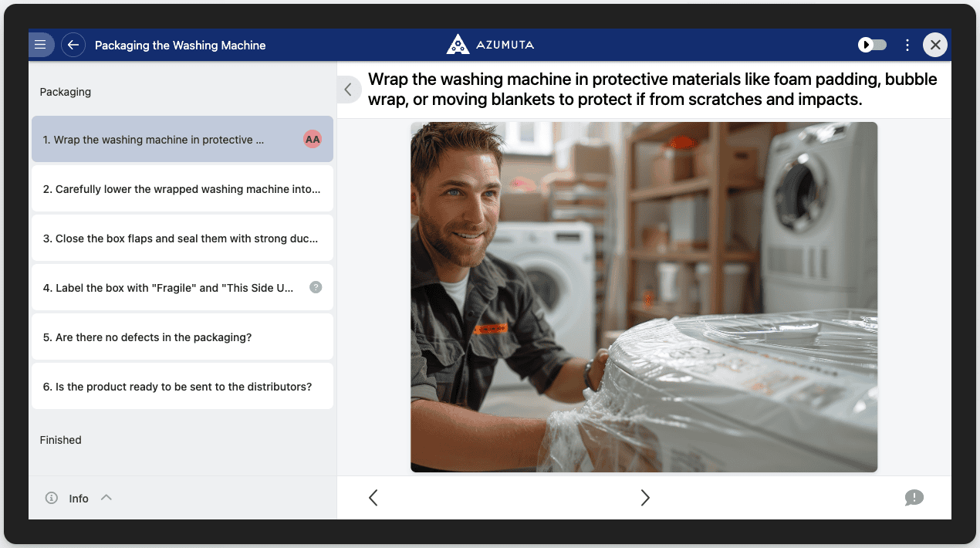The image size is (980, 548).
Task: Click the question mark icon on step 4
Action: click(x=316, y=287)
